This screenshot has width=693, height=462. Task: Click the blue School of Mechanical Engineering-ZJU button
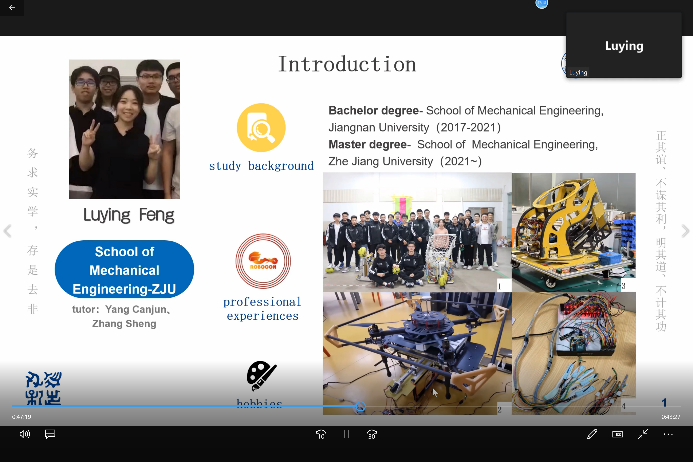tap(125, 269)
